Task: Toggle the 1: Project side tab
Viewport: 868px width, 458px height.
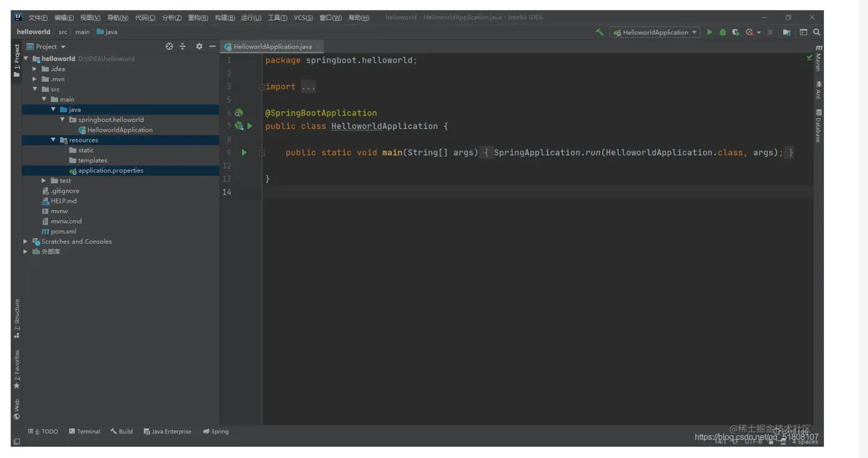Action: coord(17,60)
